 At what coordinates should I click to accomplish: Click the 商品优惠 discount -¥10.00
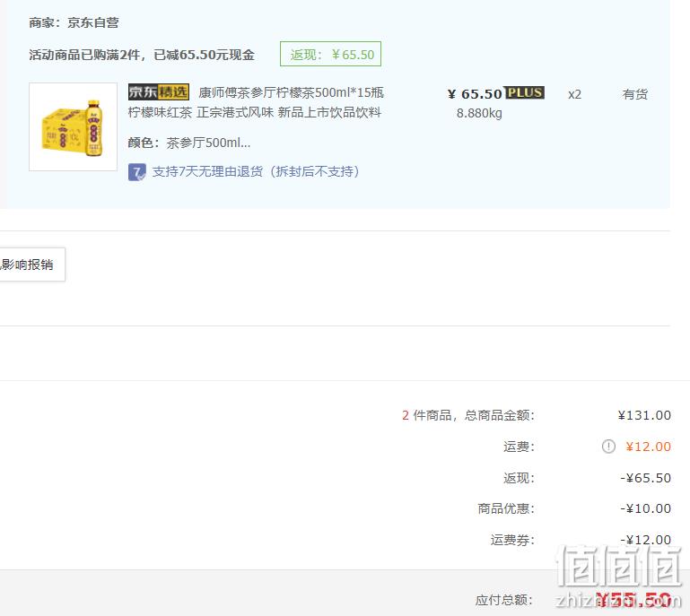pos(645,508)
